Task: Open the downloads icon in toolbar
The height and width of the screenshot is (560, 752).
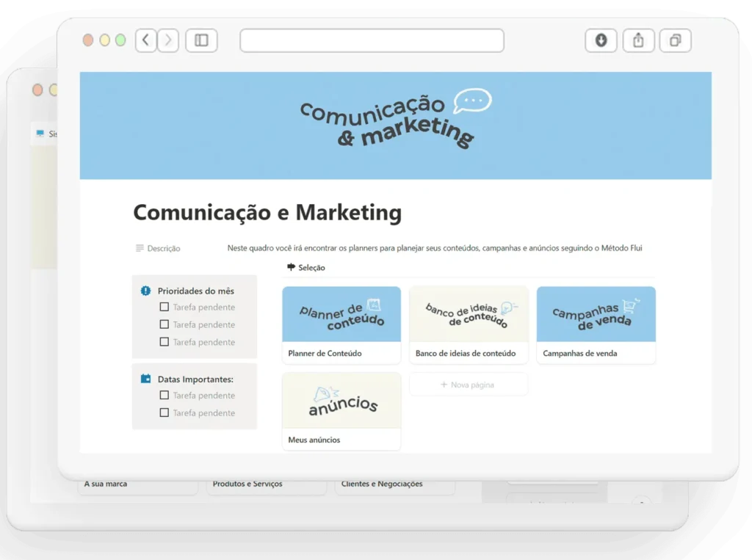Action: point(601,40)
